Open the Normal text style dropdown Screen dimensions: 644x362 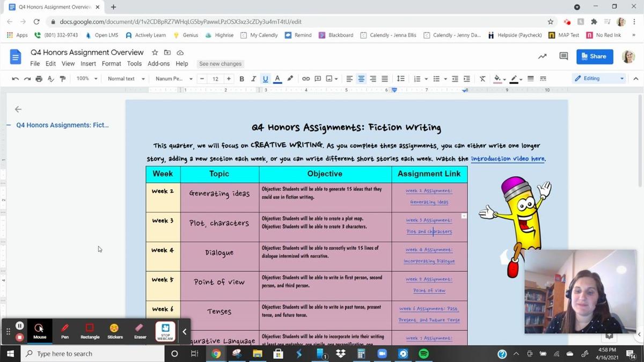coord(126,78)
